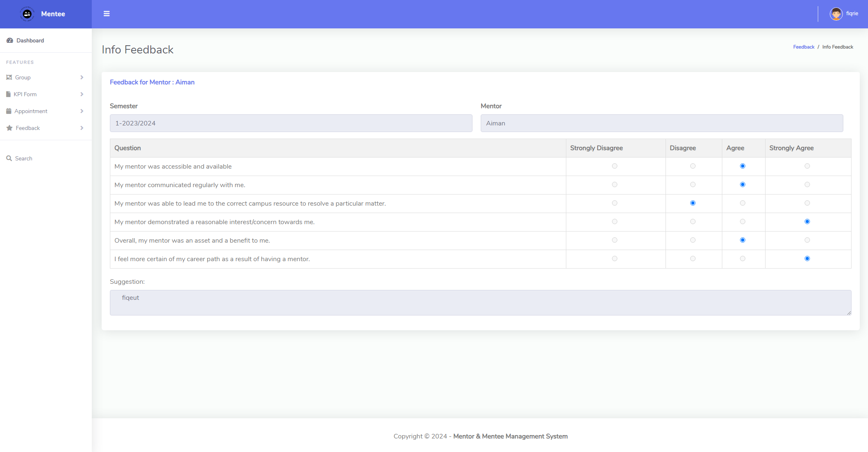Click the Mentor & Mentee Management System link
The height and width of the screenshot is (452, 868).
click(510, 436)
